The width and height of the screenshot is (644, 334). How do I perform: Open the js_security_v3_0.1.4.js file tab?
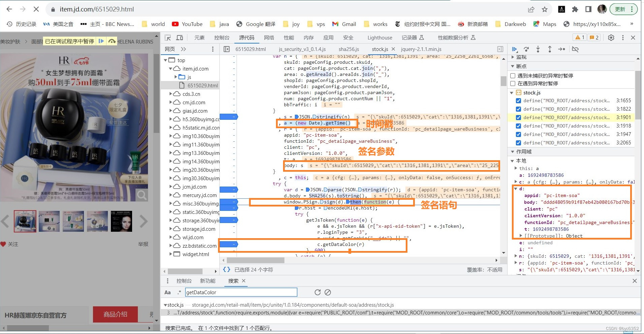302,49
